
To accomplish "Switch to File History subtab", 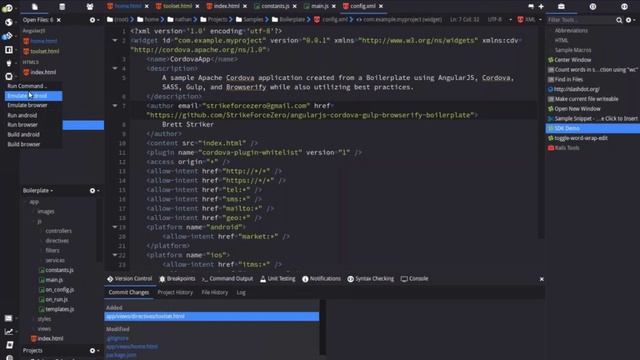I will [x=215, y=293].
